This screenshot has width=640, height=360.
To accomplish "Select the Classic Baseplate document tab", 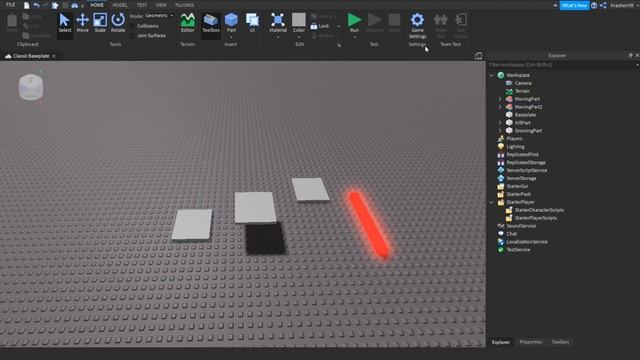I will pos(31,56).
